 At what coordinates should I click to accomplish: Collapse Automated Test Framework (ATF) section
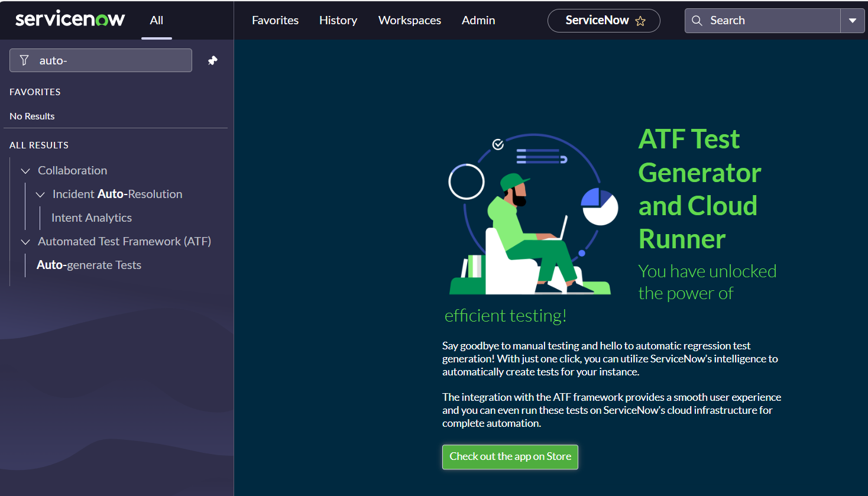coord(25,242)
